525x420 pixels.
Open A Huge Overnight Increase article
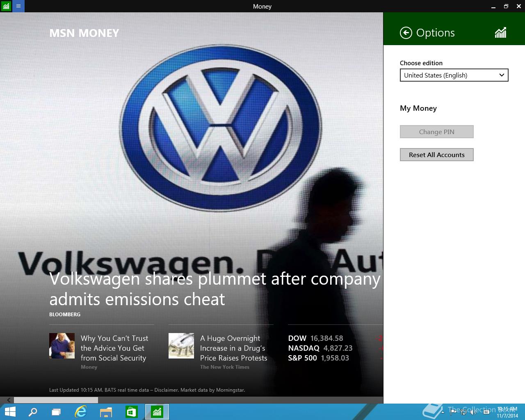click(x=234, y=348)
